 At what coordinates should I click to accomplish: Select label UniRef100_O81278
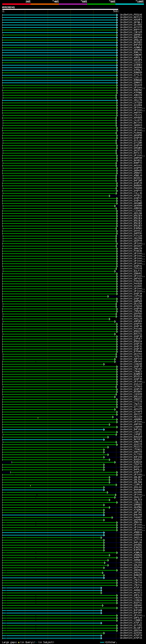(131, 100)
